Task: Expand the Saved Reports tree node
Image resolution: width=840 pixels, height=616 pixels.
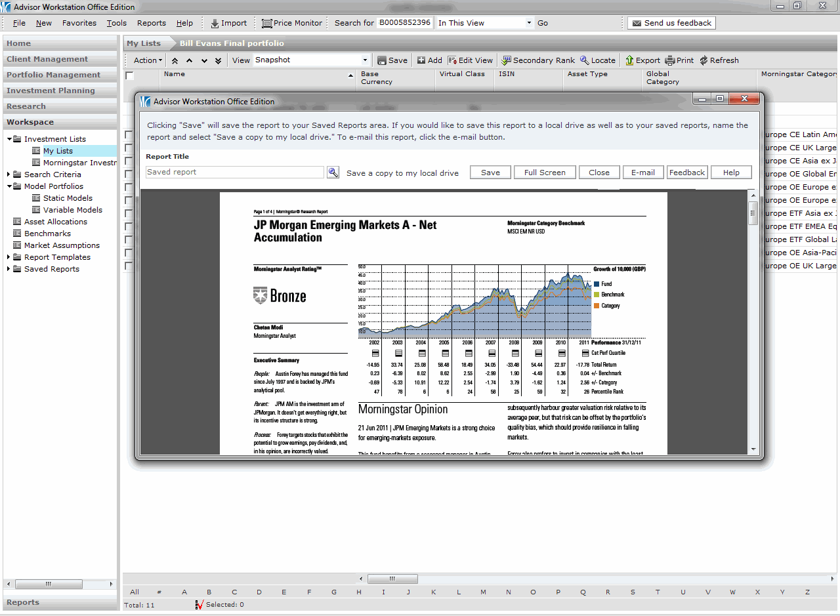Action: coord(9,269)
